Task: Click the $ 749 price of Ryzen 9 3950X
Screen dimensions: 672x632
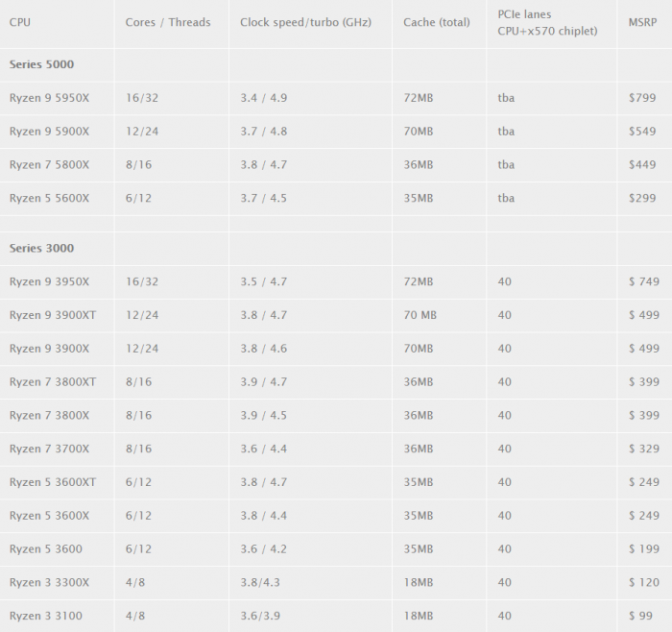Action: point(644,282)
